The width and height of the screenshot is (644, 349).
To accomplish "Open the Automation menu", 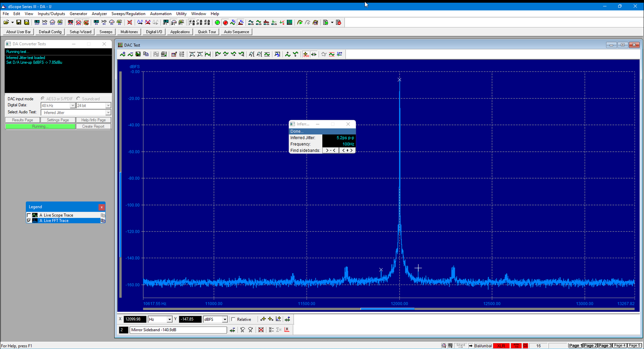I will [161, 14].
